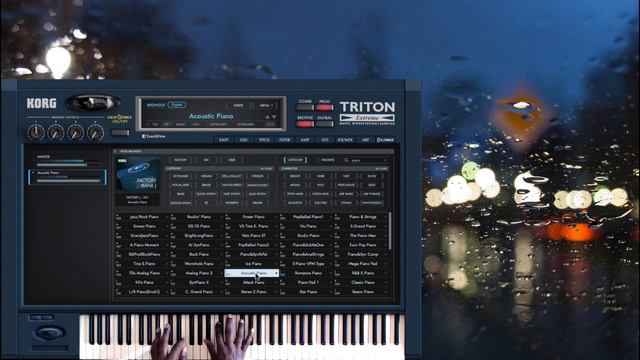This screenshot has width=640, height=360.
Task: Click the up arrow beside Acoustic Piano display
Action: 268,117
